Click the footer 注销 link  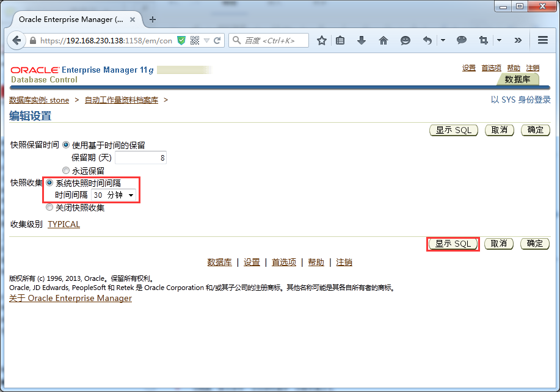pos(344,263)
